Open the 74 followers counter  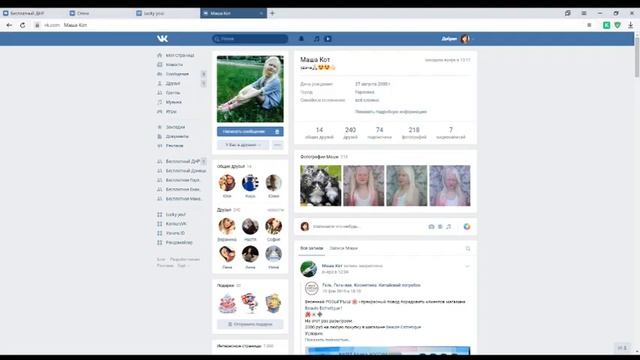(x=380, y=133)
